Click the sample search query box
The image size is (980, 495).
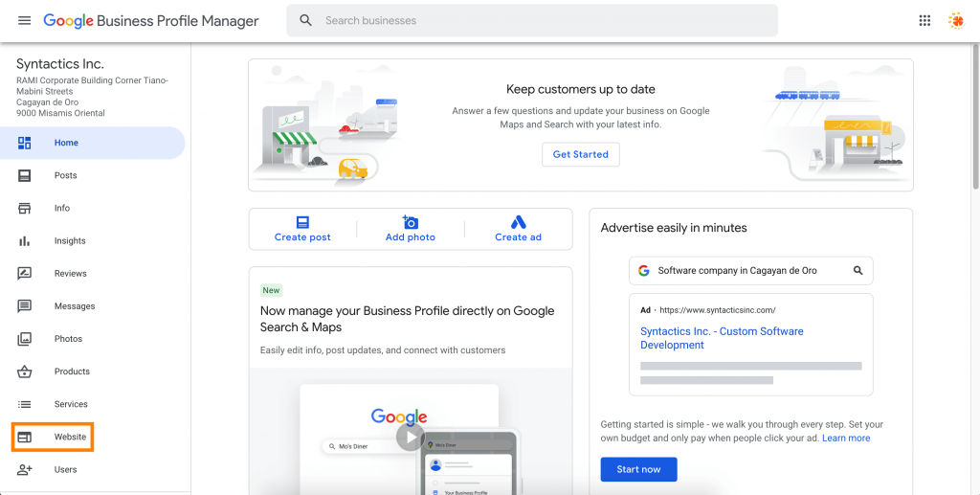(750, 271)
